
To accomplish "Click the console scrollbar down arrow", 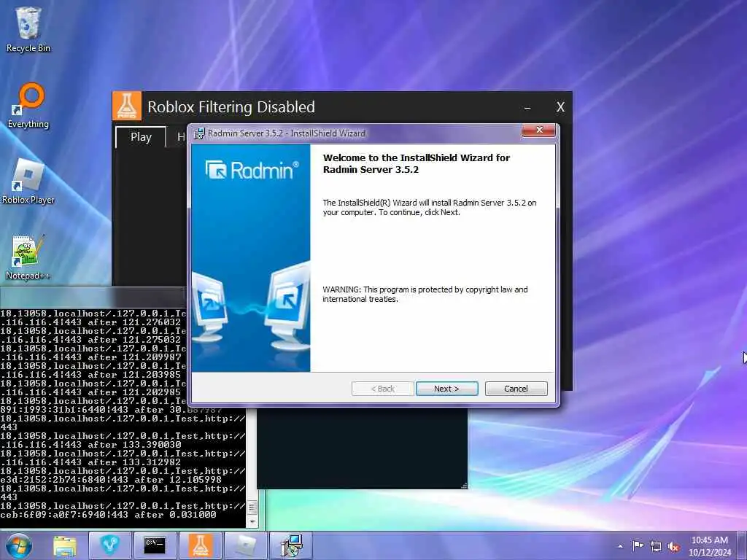I will pyautogui.click(x=252, y=522).
